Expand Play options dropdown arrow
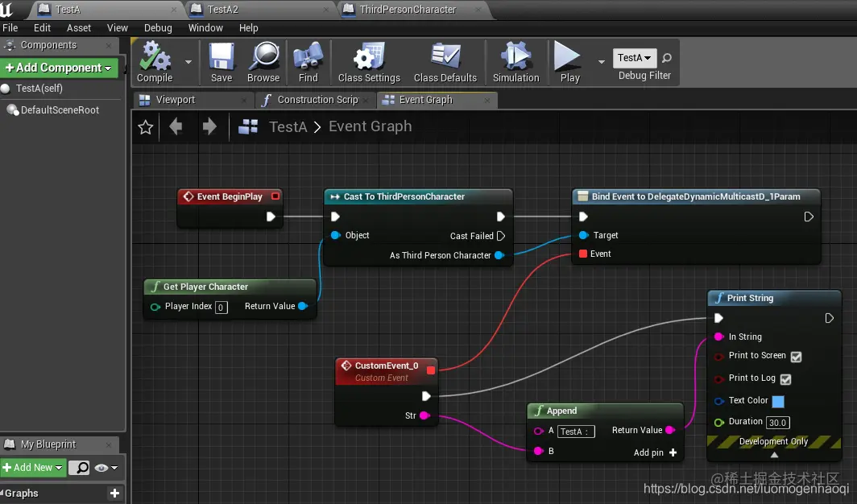This screenshot has height=504, width=857. pyautogui.click(x=601, y=62)
